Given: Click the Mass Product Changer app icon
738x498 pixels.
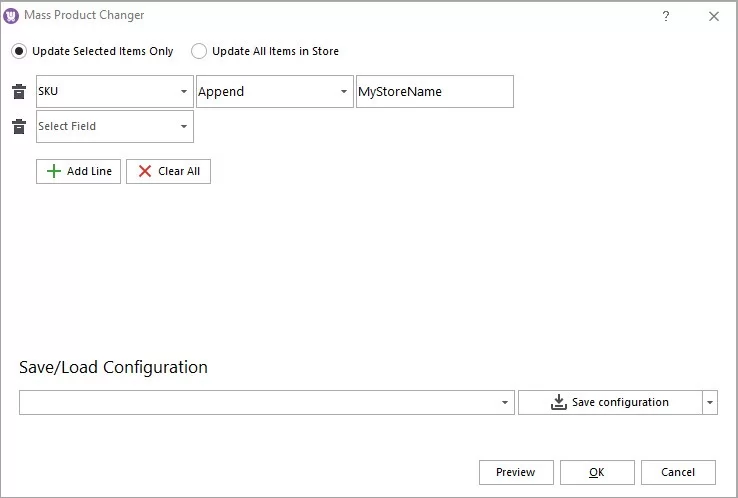Looking at the screenshot, I should 12,16.
